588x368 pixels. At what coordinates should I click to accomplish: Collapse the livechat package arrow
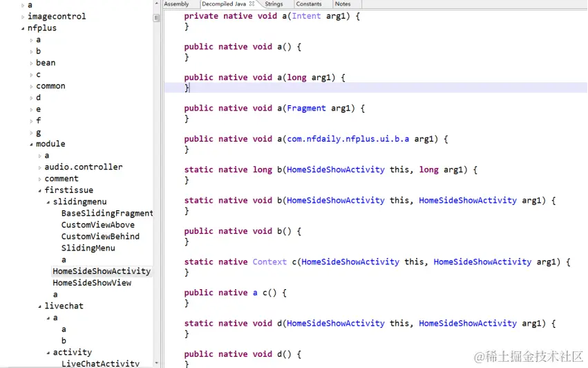tap(40, 306)
